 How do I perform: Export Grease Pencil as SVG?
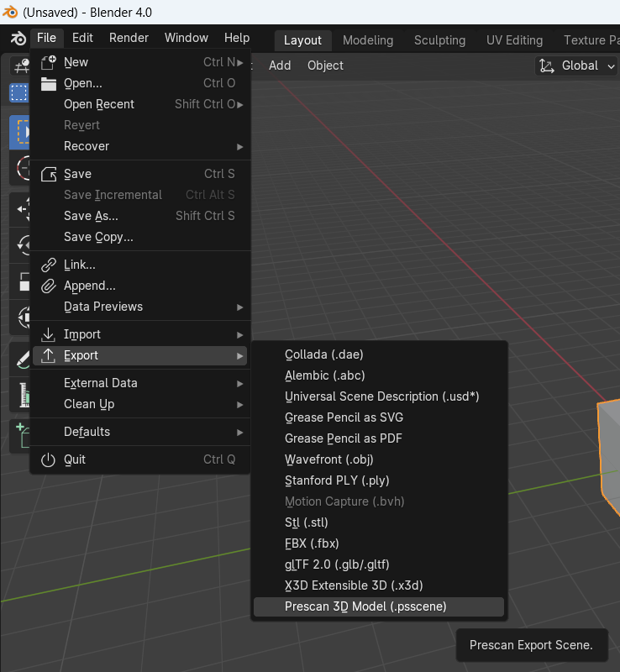click(379, 417)
